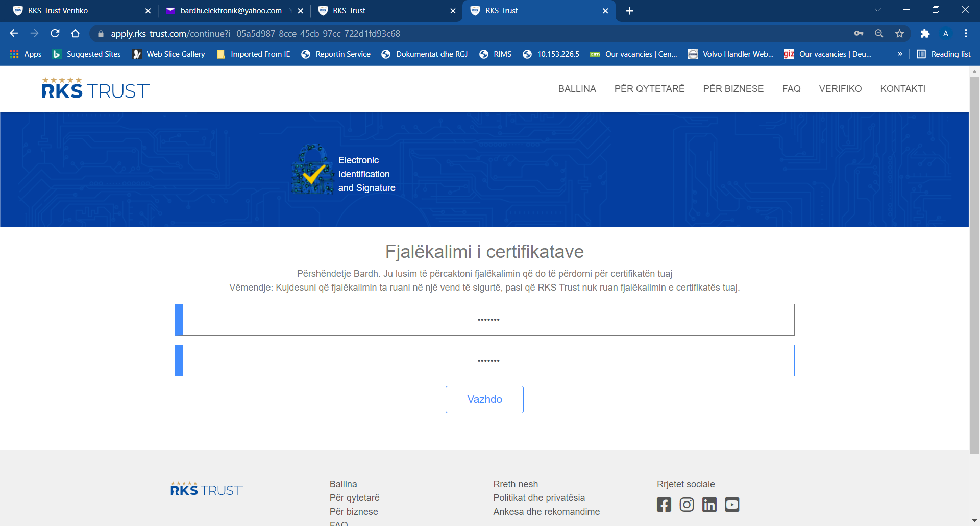This screenshot has width=980, height=526.
Task: Focus the first password field
Action: (484, 320)
